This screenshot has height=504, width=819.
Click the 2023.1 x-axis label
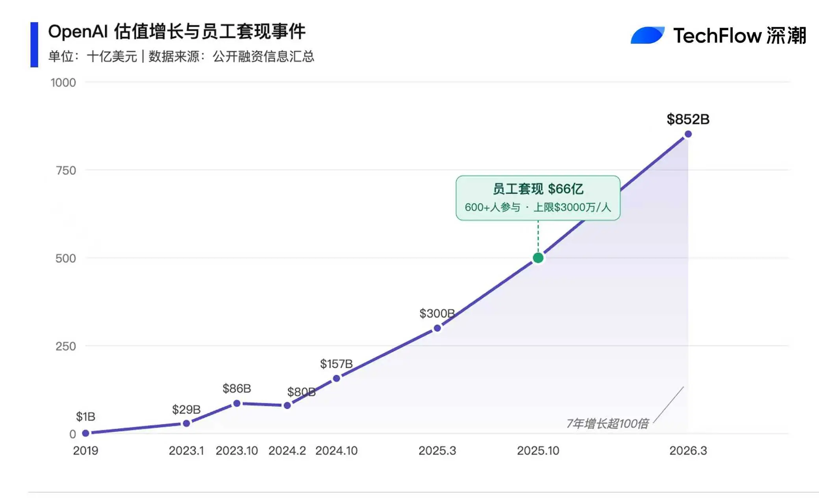pos(187,450)
